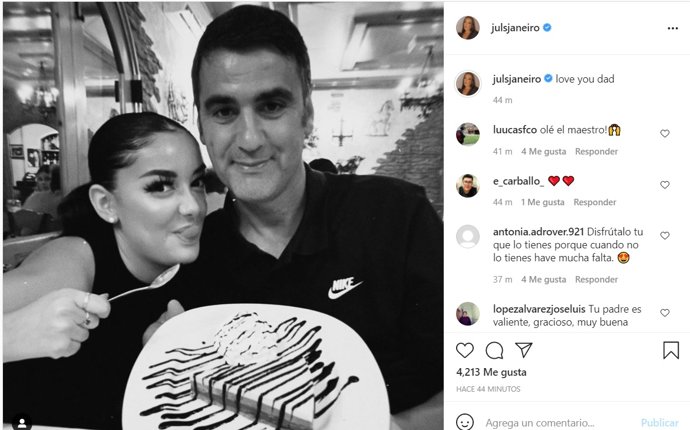This screenshot has width=690, height=430.
Task: Open the julsjaneiro username in the header
Action: pos(515,28)
